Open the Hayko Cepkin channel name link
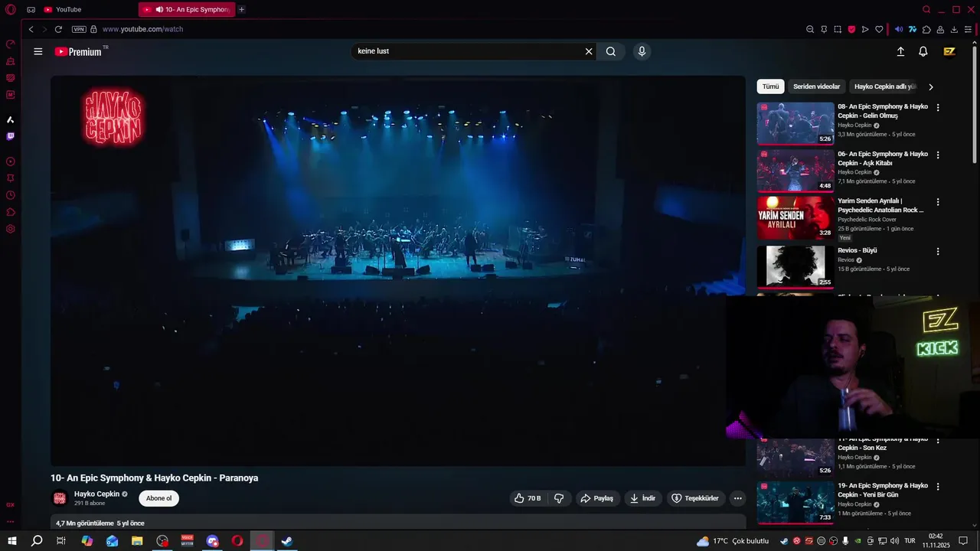The image size is (980, 551). coord(96,494)
